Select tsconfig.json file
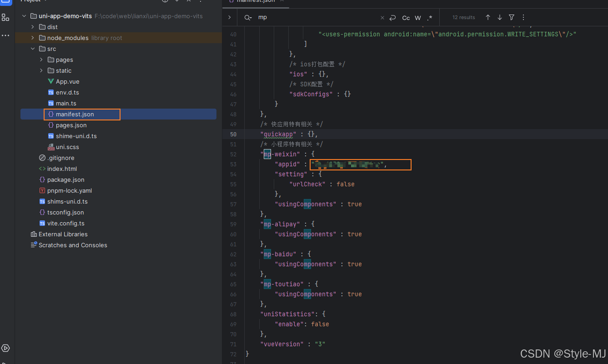This screenshot has height=364, width=608. click(65, 212)
